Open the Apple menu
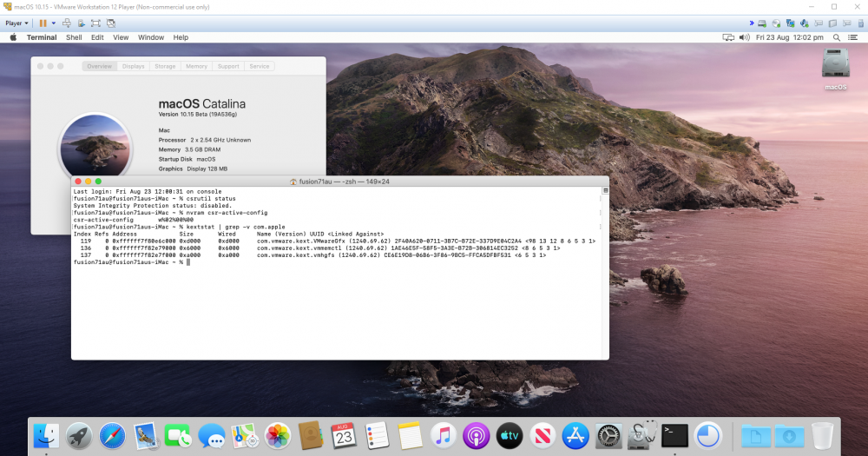The image size is (868, 456). point(13,37)
